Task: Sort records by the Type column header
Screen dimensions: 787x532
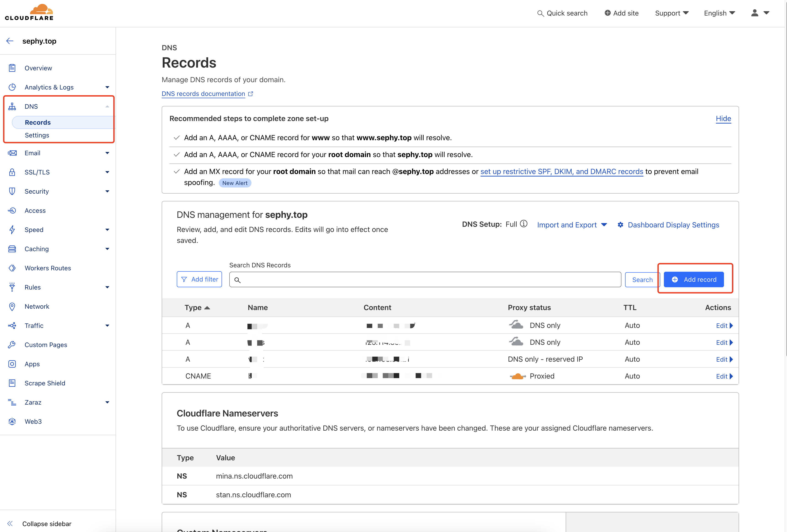Action: coord(197,308)
